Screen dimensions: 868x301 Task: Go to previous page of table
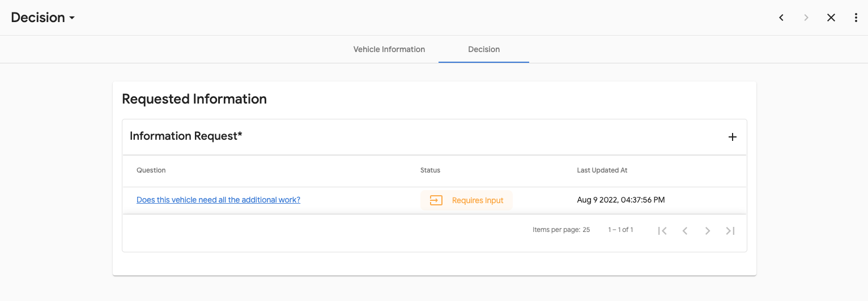[x=685, y=230]
